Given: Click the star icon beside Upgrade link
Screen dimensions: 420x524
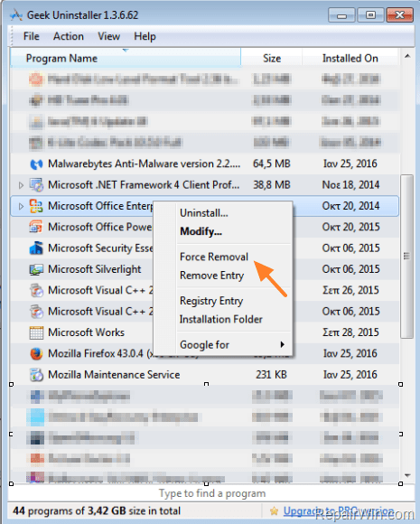Looking at the screenshot, I should [x=274, y=510].
